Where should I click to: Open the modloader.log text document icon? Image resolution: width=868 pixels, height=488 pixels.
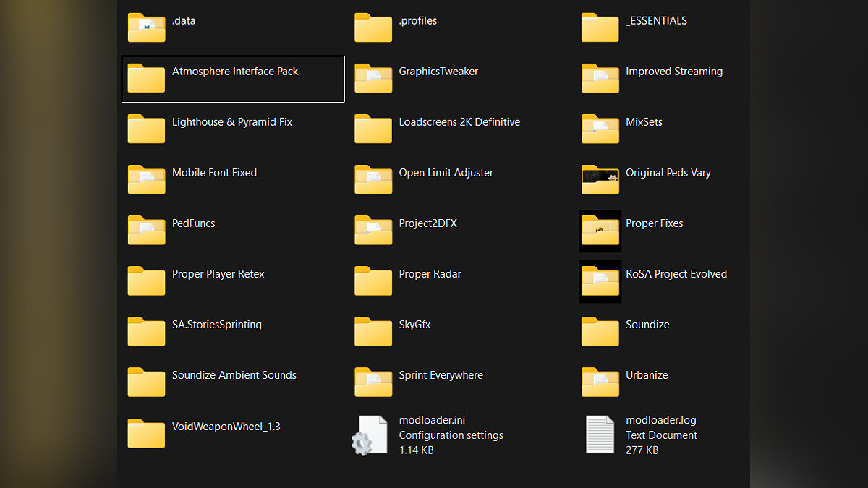click(600, 435)
